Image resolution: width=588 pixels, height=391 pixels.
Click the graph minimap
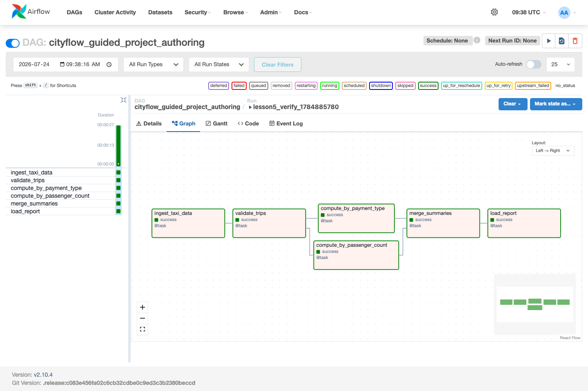coord(535,304)
